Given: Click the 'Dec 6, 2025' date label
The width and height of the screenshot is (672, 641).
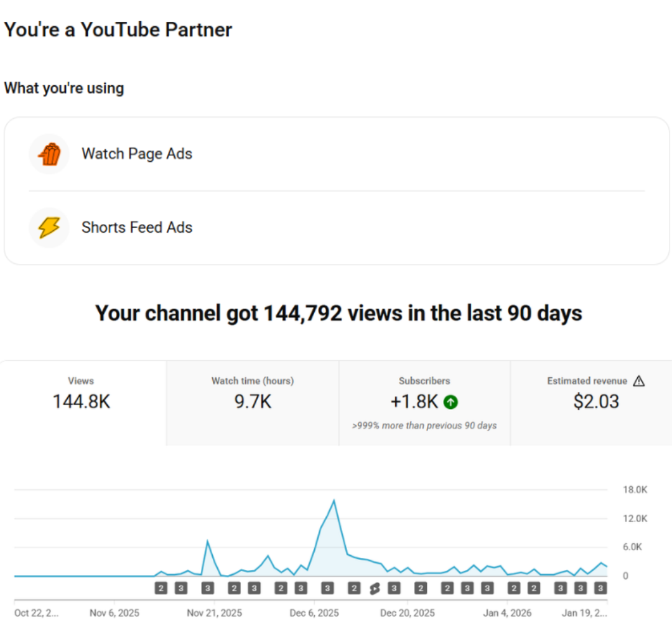Looking at the screenshot, I should 314,613.
